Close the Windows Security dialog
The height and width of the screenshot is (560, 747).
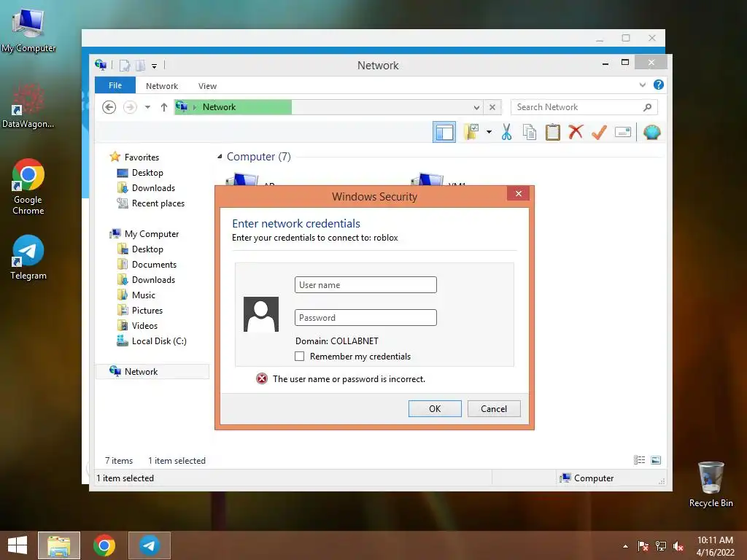(x=519, y=193)
